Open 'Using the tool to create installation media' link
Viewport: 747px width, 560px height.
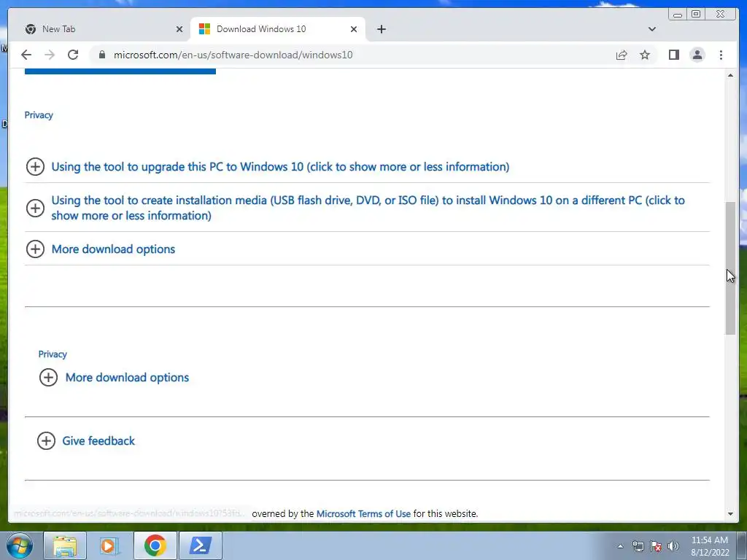368,208
